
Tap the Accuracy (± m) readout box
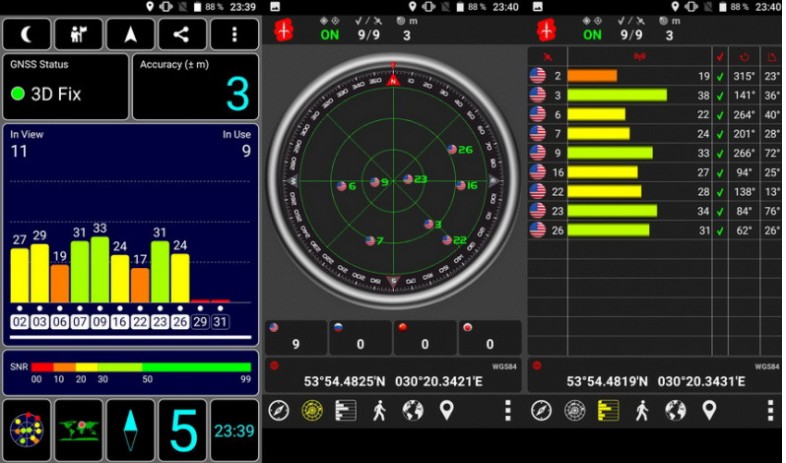point(195,87)
